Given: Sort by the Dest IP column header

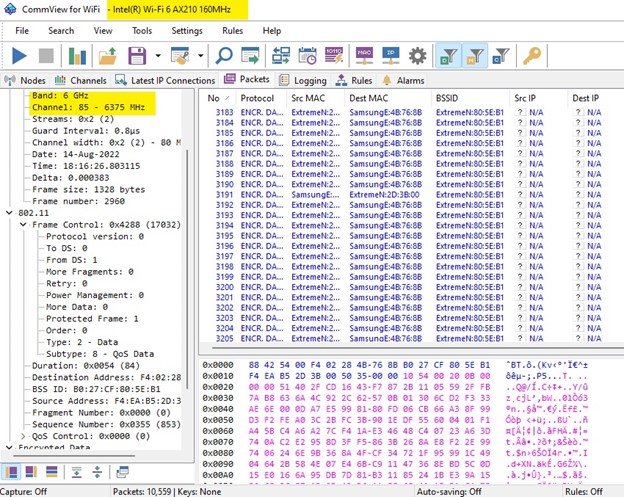Looking at the screenshot, I should (x=596, y=98).
